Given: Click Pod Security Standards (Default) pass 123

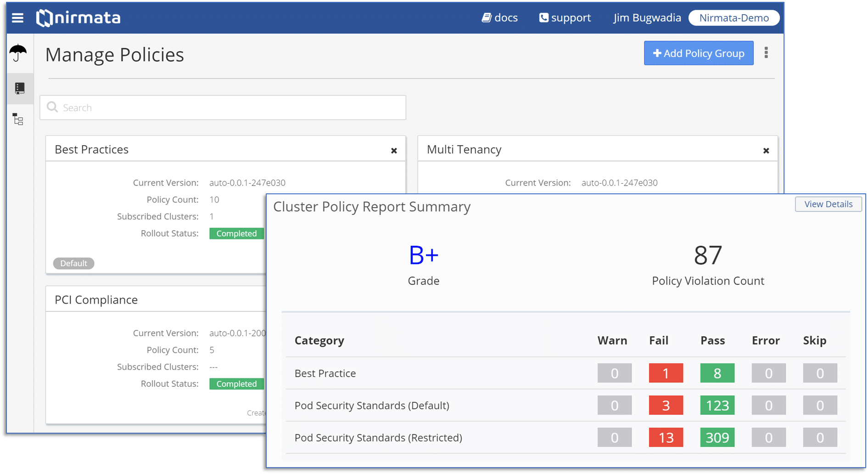Looking at the screenshot, I should (x=717, y=405).
